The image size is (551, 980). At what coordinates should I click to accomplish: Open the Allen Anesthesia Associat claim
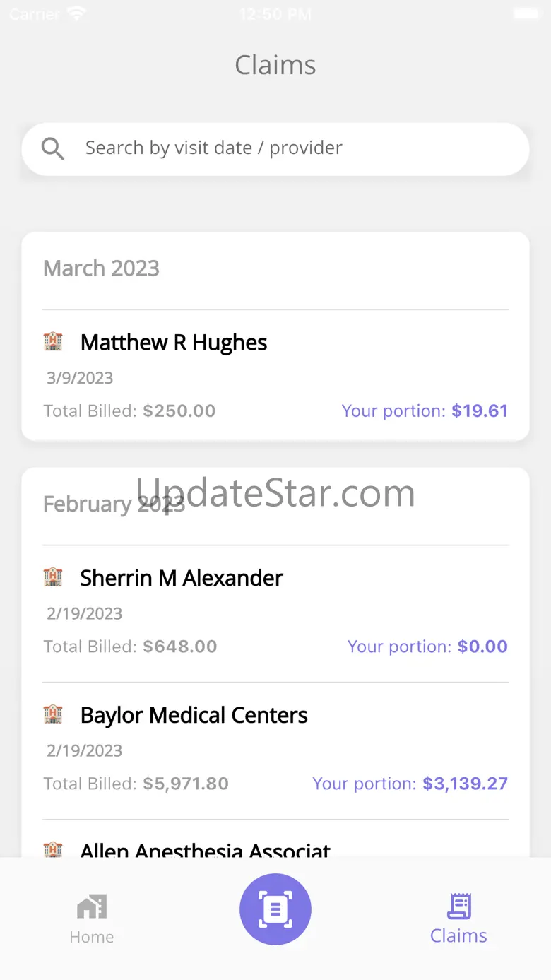(205, 850)
